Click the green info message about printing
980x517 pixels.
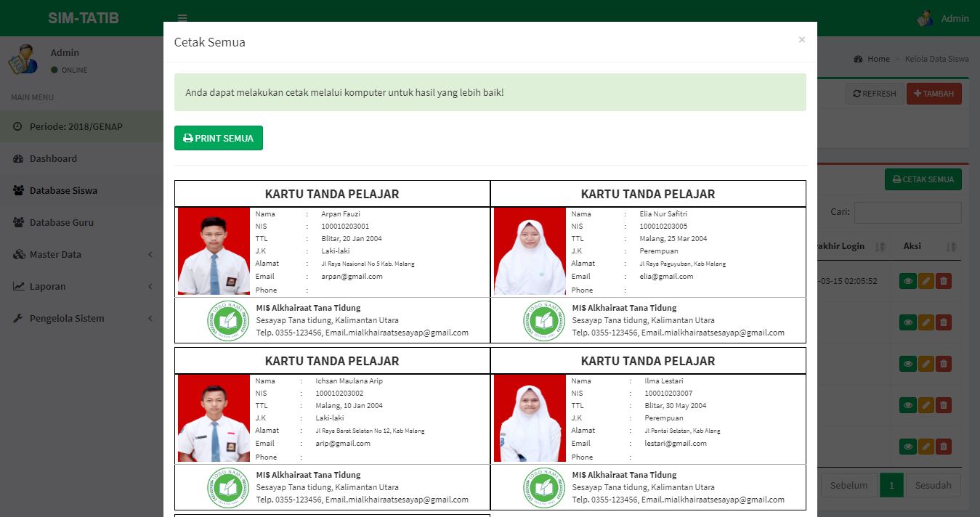coord(490,92)
